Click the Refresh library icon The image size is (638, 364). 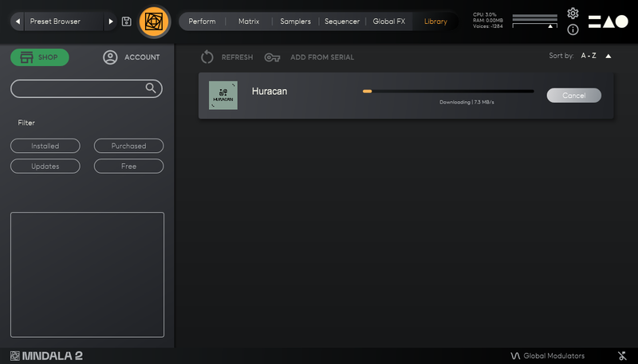[x=207, y=57]
